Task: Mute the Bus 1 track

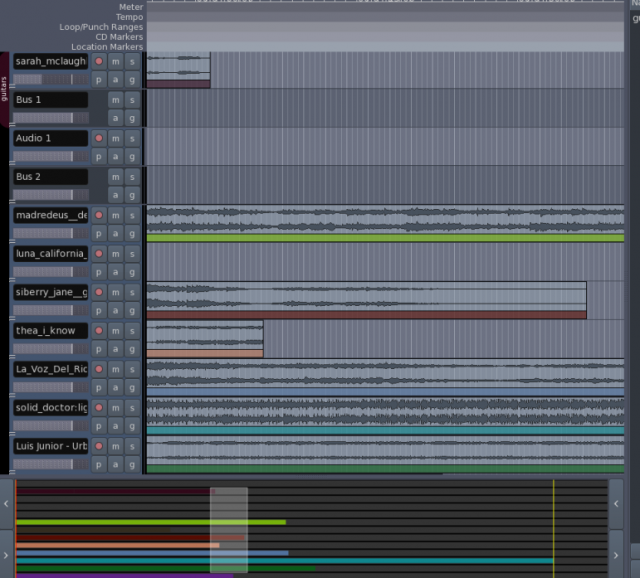Action: 116,100
